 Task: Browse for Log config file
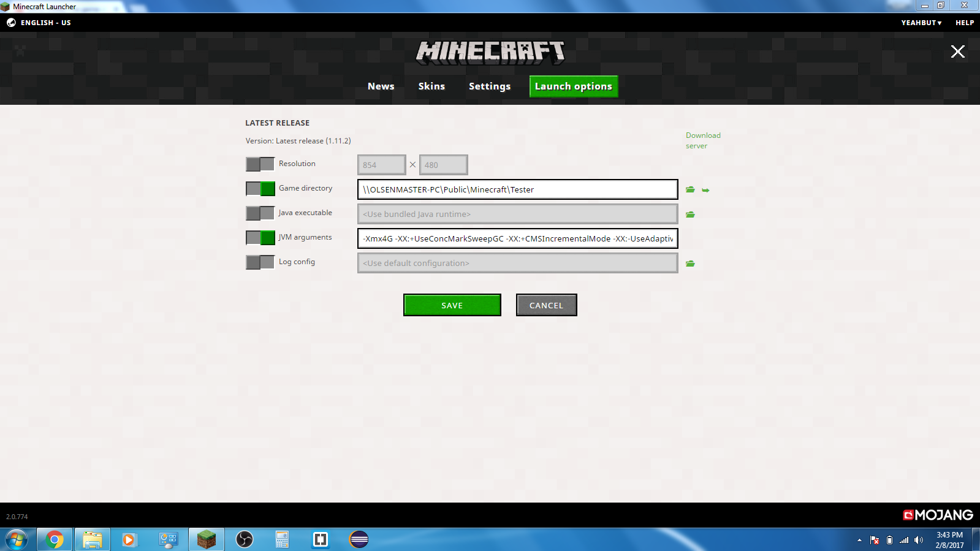[x=690, y=264]
